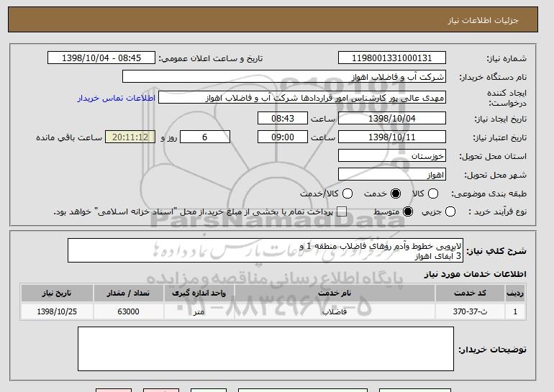Image resolution: width=554 pixels, height=392 pixels.
Task: Click the ردیف column header
Action: tap(515, 293)
